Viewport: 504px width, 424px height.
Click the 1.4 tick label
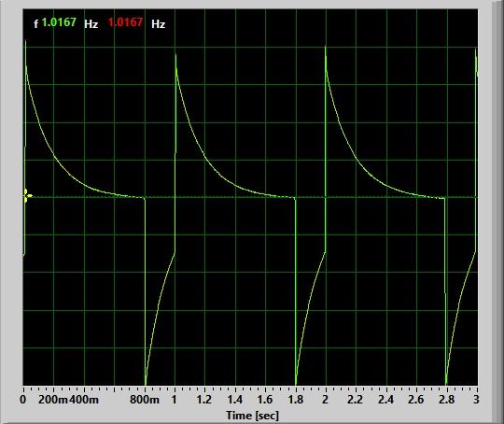point(234,400)
